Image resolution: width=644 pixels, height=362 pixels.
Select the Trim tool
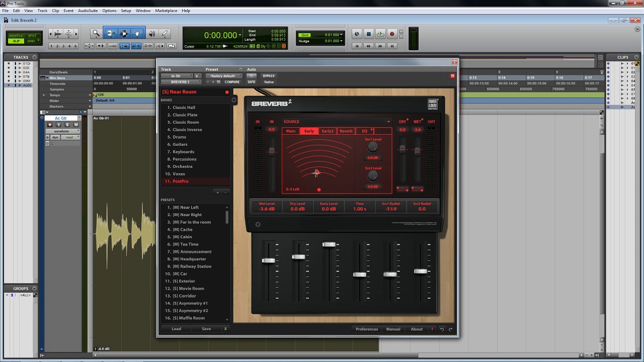(110, 34)
